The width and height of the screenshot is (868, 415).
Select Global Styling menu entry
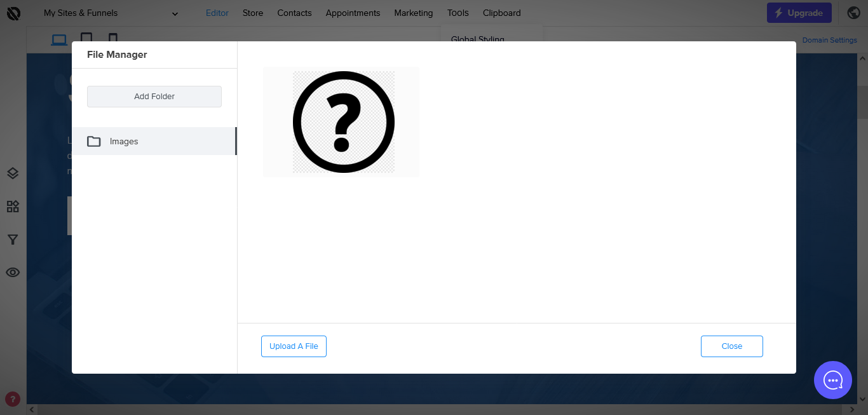[x=478, y=38]
